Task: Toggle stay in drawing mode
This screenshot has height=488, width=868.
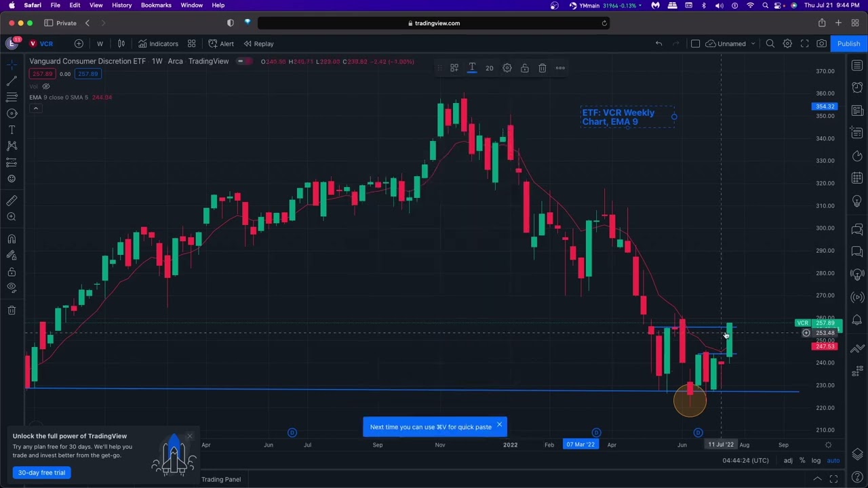Action: 12,256
